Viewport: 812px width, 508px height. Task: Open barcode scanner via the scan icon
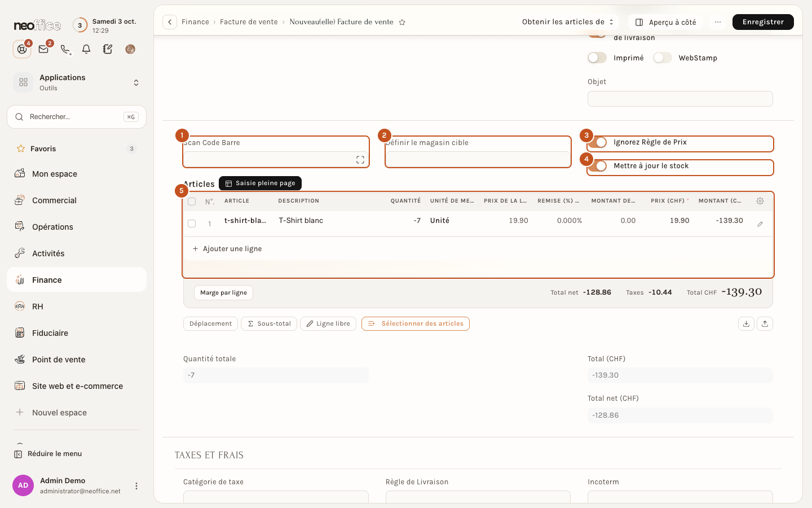coord(360,160)
